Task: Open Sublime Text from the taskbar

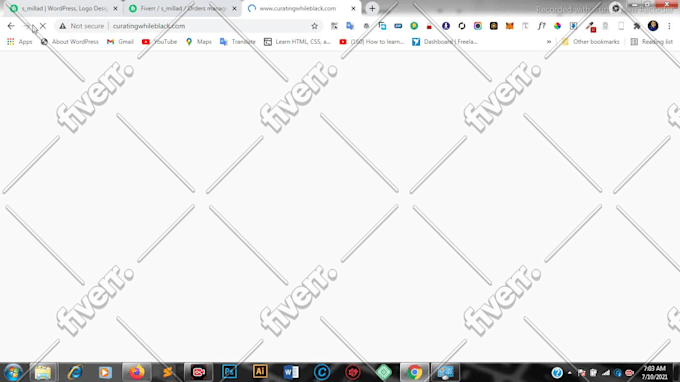Action: click(x=168, y=372)
